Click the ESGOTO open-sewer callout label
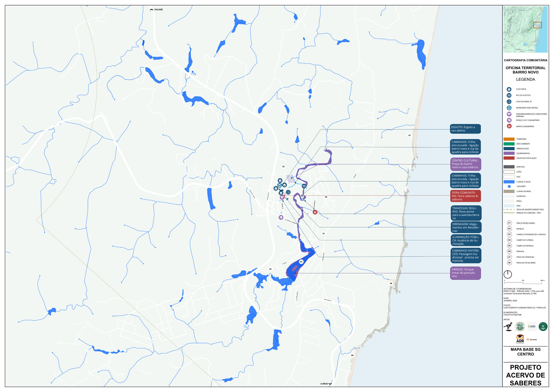This screenshot has height=392, width=554. click(465, 129)
